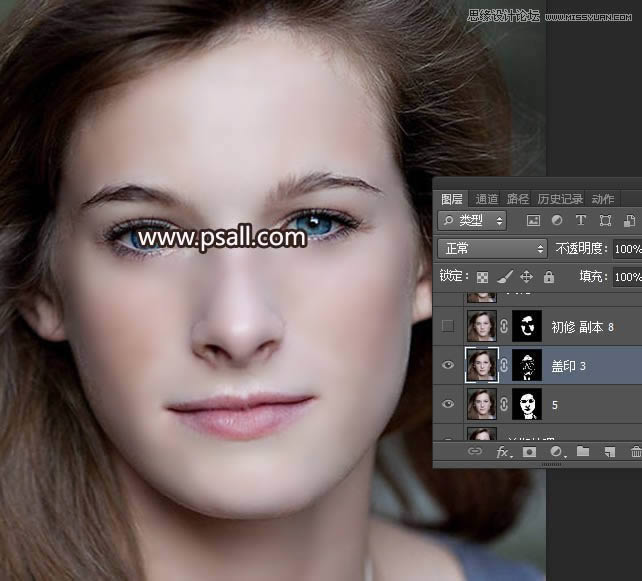Image resolution: width=642 pixels, height=581 pixels.
Task: Click the type layer filter icon
Action: pos(581,220)
